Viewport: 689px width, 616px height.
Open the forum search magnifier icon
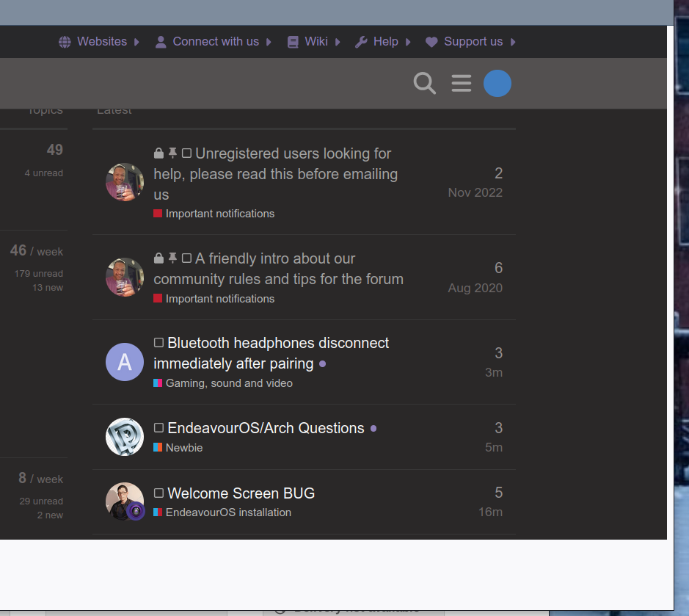[x=425, y=83]
